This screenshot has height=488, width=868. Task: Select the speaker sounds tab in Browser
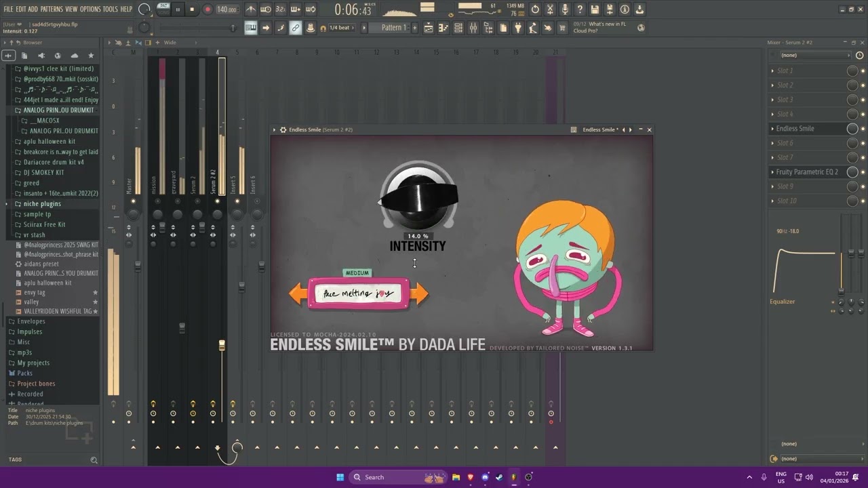click(x=41, y=56)
